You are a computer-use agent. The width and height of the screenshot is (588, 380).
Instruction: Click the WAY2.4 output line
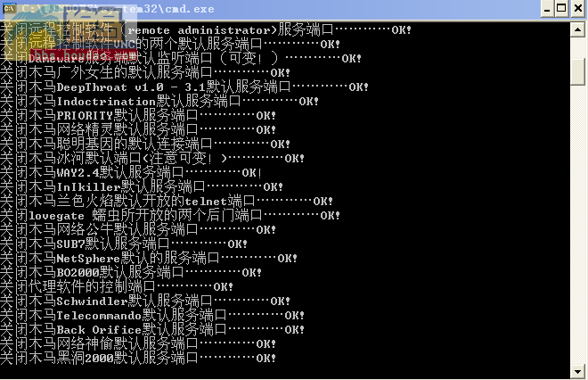pos(131,173)
